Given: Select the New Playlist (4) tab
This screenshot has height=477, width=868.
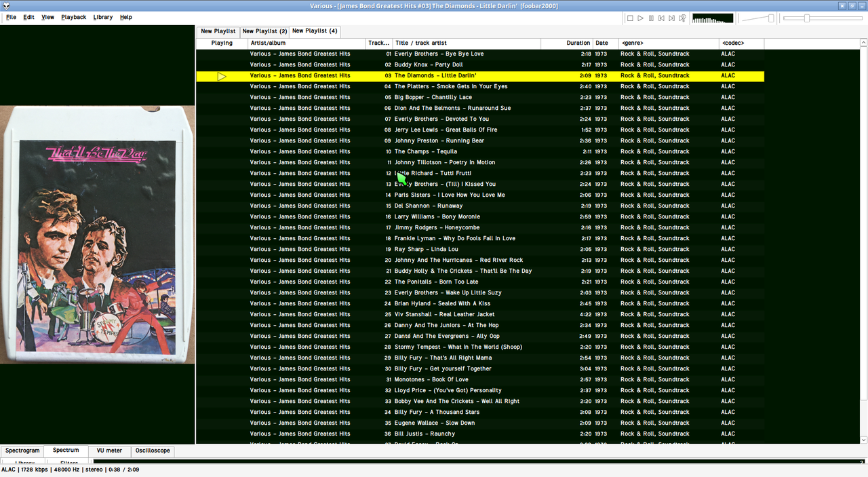Looking at the screenshot, I should tap(315, 31).
